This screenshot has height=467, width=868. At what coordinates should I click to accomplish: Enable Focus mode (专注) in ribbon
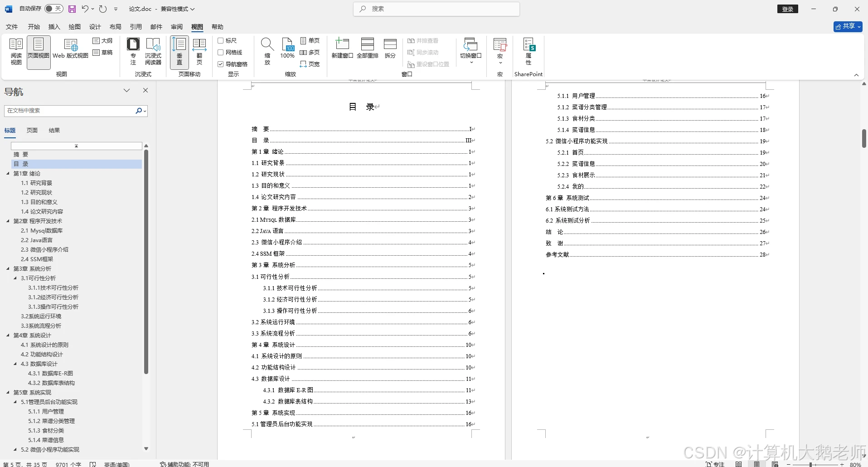(x=133, y=52)
